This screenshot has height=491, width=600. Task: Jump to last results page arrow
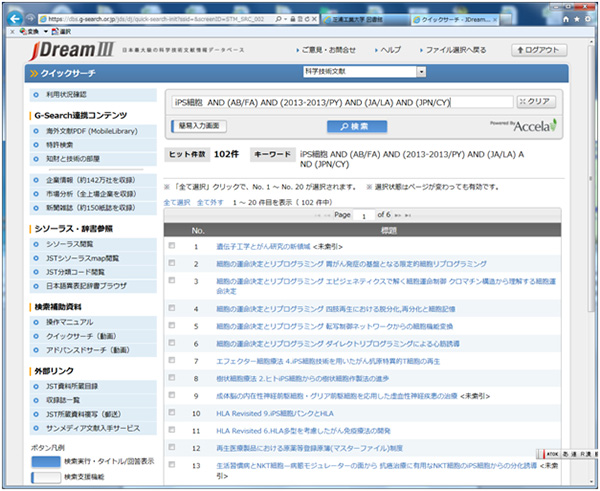[x=408, y=215]
